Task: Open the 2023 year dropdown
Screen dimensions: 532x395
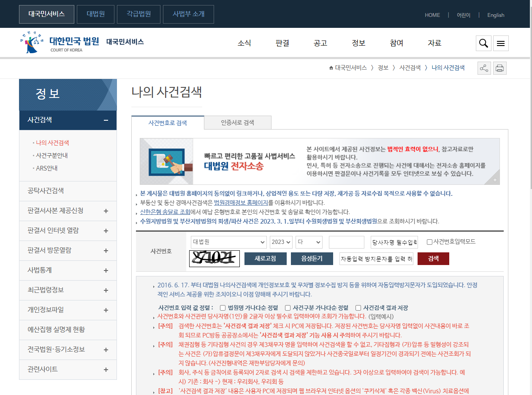Action: coord(282,242)
